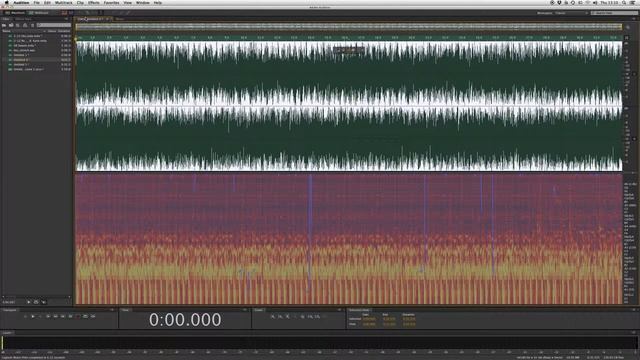This screenshot has height=360, width=640.
Task: Focus the Files panel search field
Action: point(54,25)
